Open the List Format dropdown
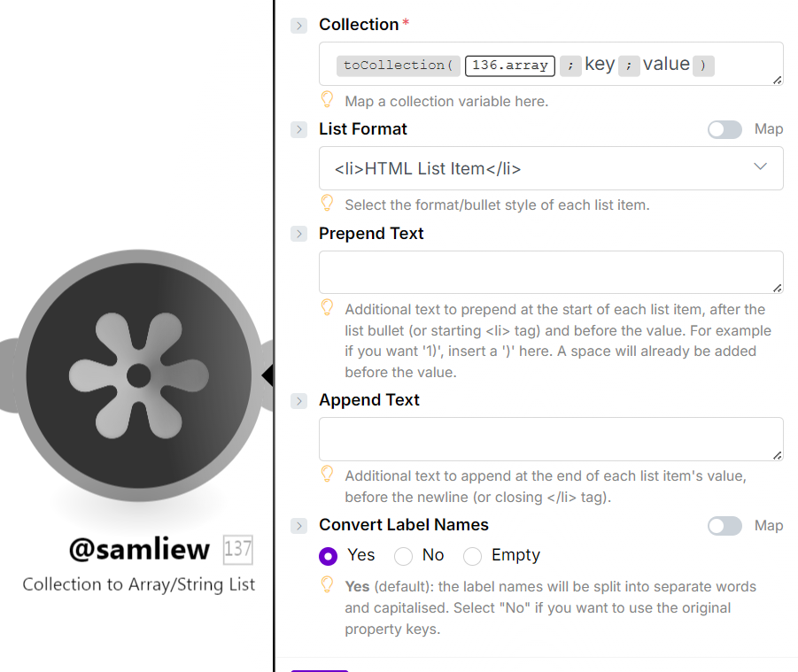Screen dimensions: 798x672 click(x=551, y=168)
